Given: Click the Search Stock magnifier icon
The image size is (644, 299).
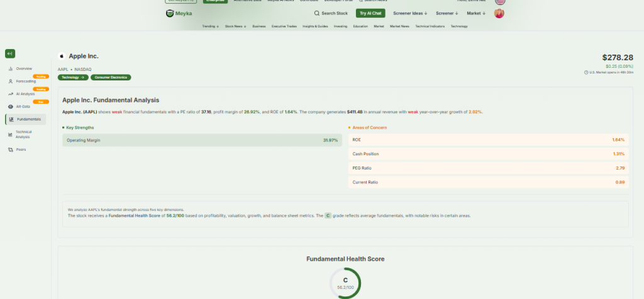Looking at the screenshot, I should (317, 13).
